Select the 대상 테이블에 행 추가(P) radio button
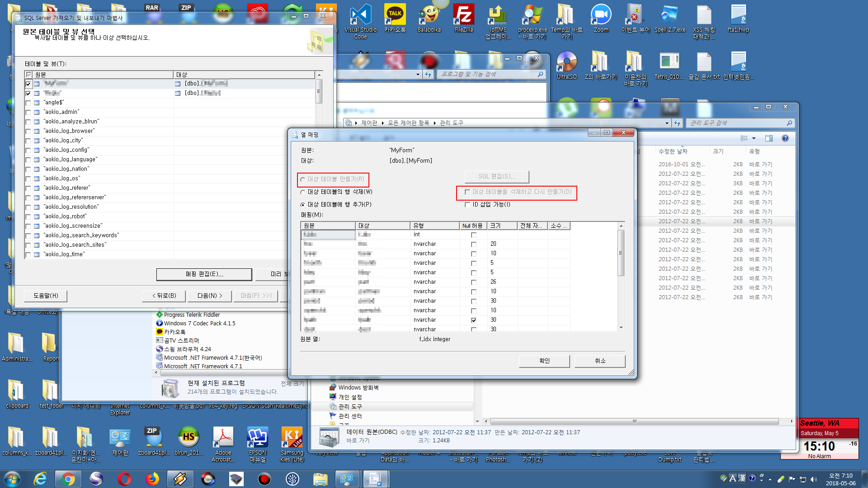Image resolution: width=868 pixels, height=488 pixels. 303,205
